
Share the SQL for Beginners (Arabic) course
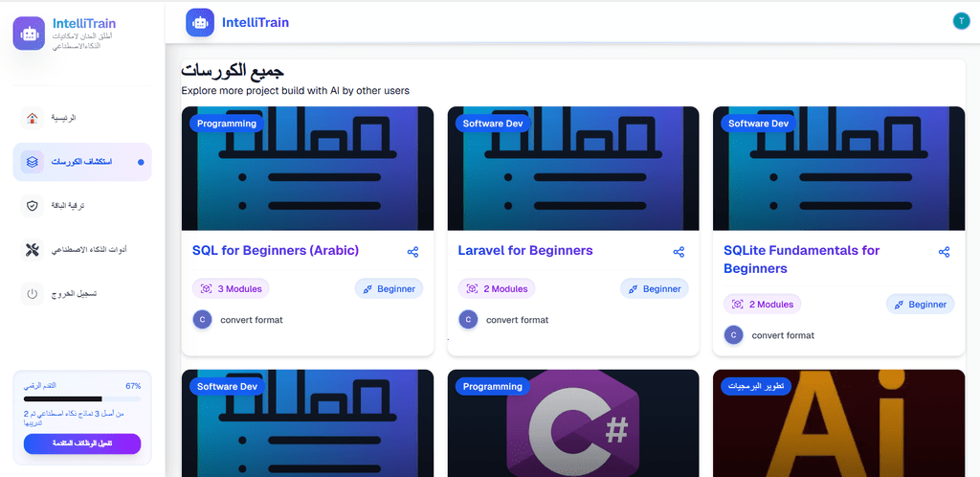point(412,252)
